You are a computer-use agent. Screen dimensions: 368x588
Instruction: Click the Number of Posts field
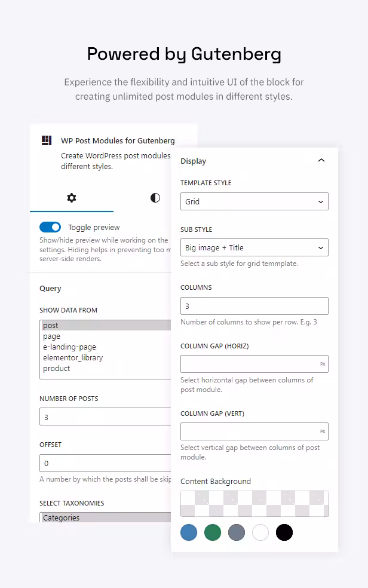point(105,416)
